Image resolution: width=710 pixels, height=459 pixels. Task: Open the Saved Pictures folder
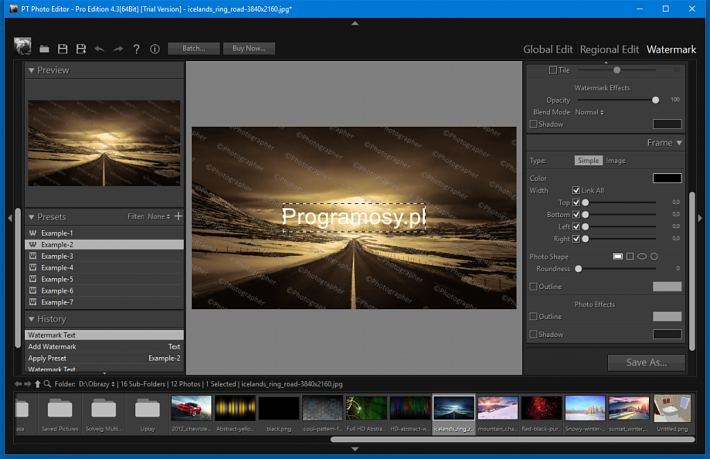60,414
